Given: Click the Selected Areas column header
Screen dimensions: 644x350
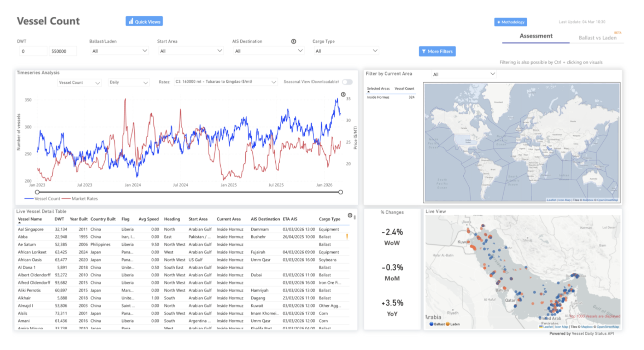Looking at the screenshot, I should [378, 89].
